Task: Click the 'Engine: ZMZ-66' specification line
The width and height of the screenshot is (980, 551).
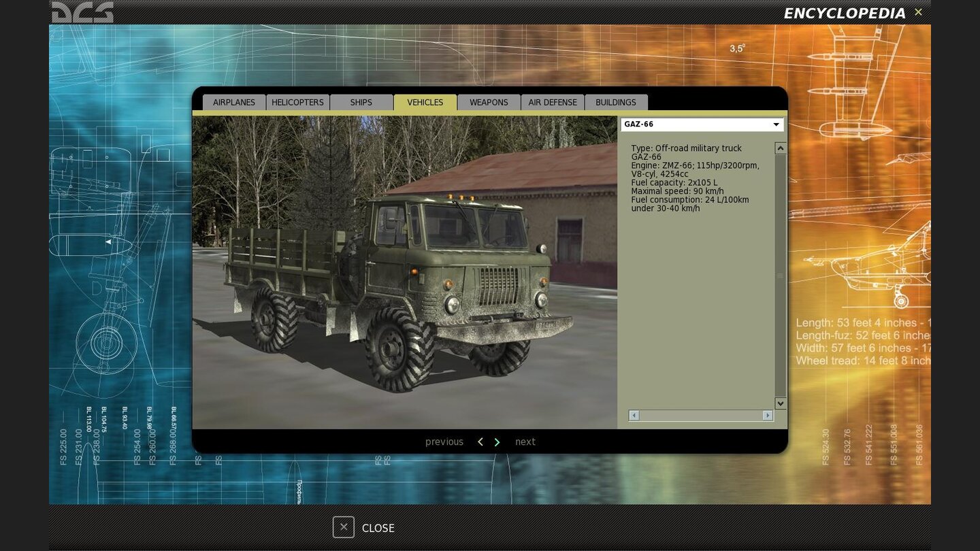Action: (x=695, y=169)
